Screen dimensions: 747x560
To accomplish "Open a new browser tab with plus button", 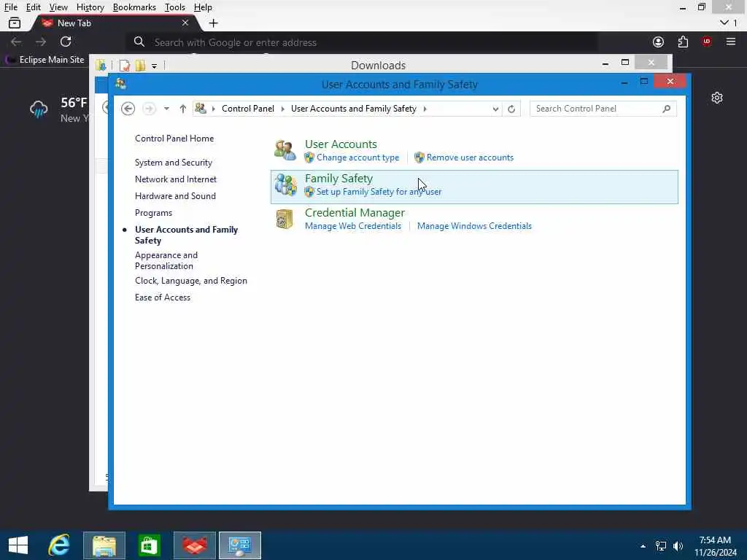I will pyautogui.click(x=214, y=23).
